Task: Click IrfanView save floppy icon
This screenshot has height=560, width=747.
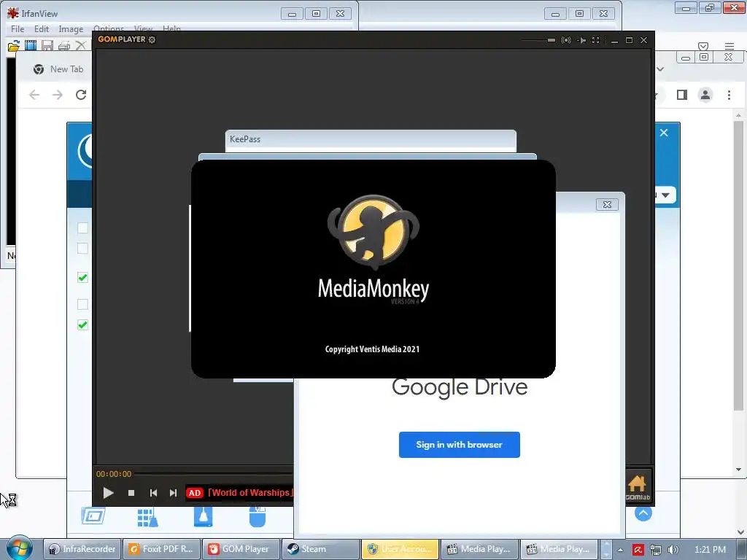Action: 47,46
